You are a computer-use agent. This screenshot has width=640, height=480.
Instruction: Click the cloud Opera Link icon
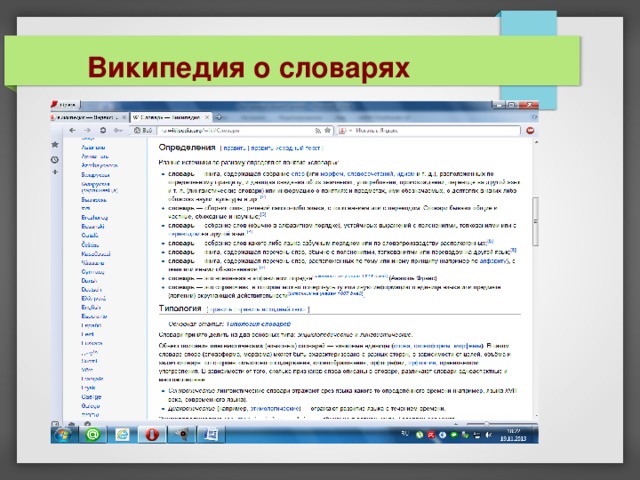tap(71, 424)
